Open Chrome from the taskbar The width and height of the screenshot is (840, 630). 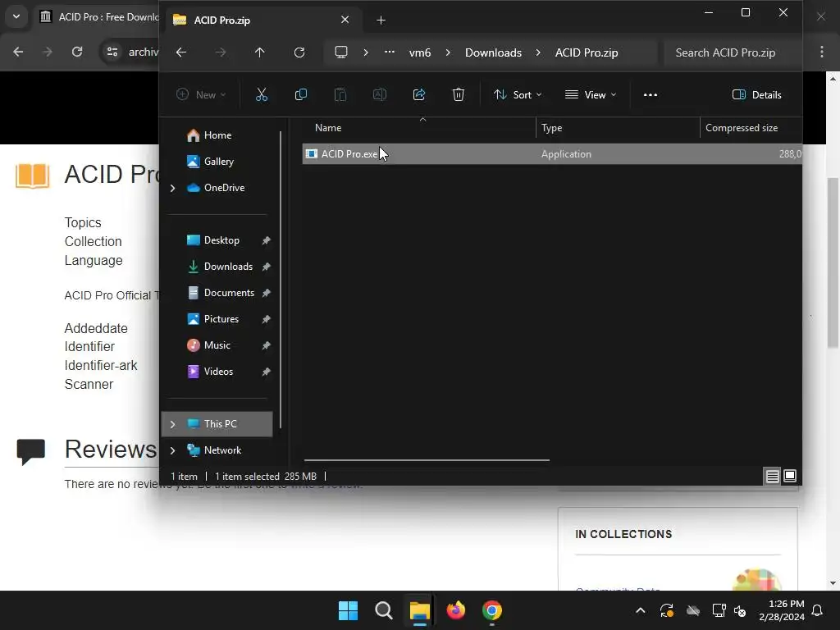pyautogui.click(x=492, y=610)
